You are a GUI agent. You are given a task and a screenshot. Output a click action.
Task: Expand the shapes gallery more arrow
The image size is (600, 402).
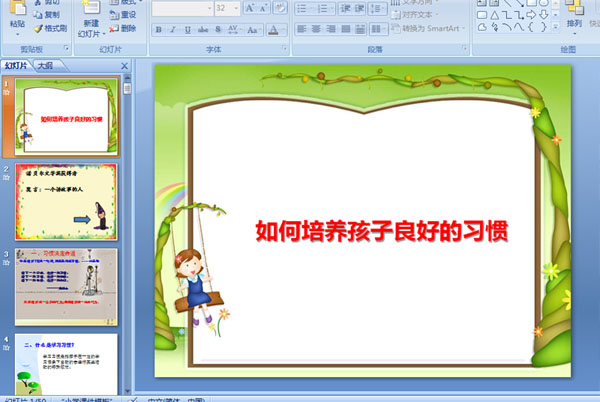[x=555, y=27]
